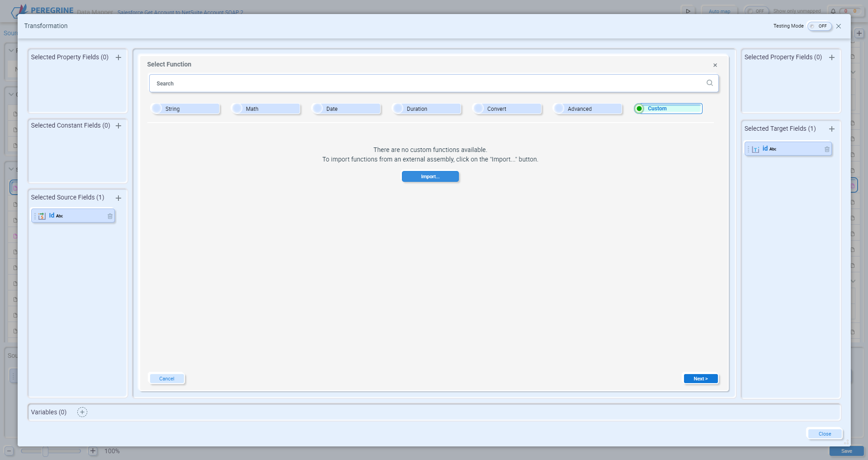868x460 pixels.
Task: Delete the id target field
Action: coord(827,149)
